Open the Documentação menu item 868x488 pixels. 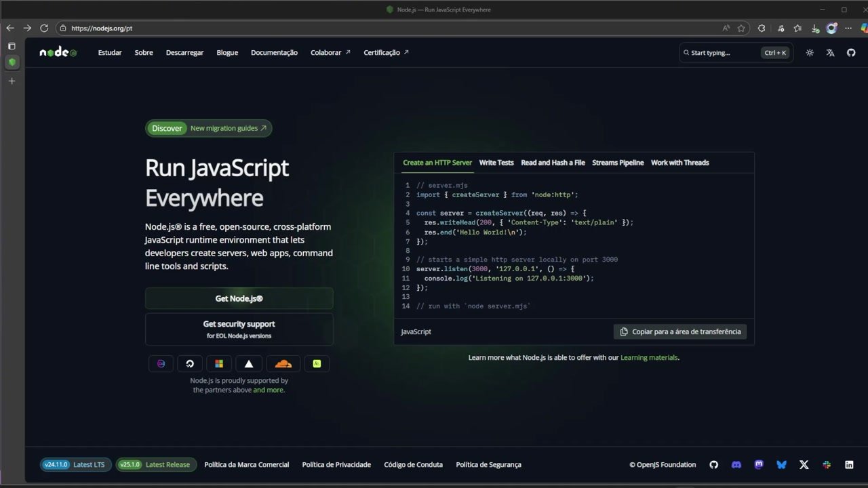(274, 52)
